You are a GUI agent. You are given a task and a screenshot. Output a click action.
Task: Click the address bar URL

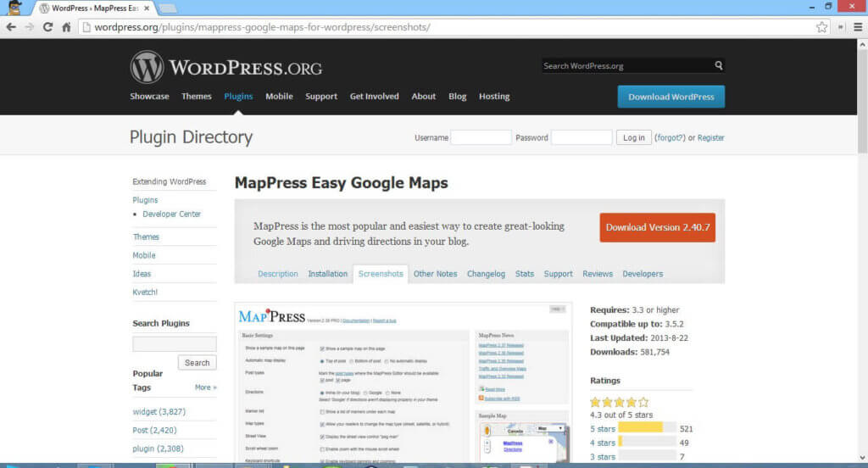(x=263, y=27)
